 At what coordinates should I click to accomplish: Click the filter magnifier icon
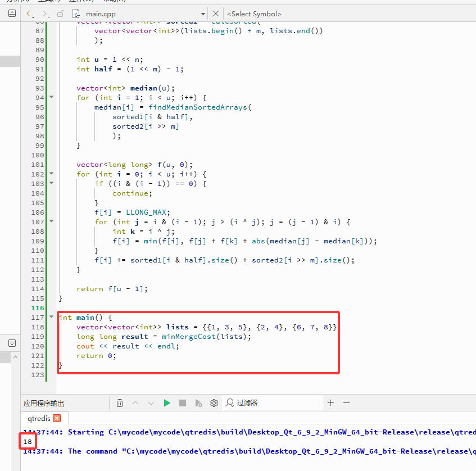pyautogui.click(x=229, y=403)
